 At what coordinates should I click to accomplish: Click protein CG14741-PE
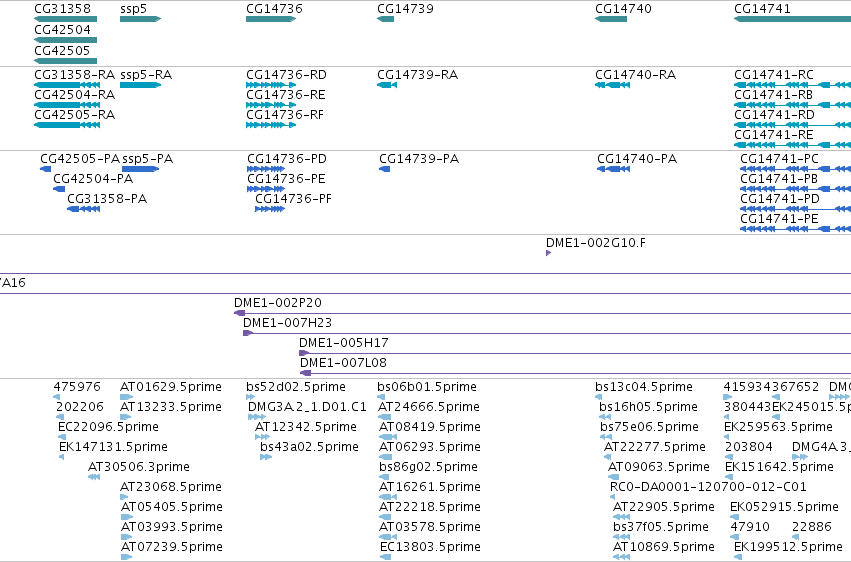coord(796,229)
